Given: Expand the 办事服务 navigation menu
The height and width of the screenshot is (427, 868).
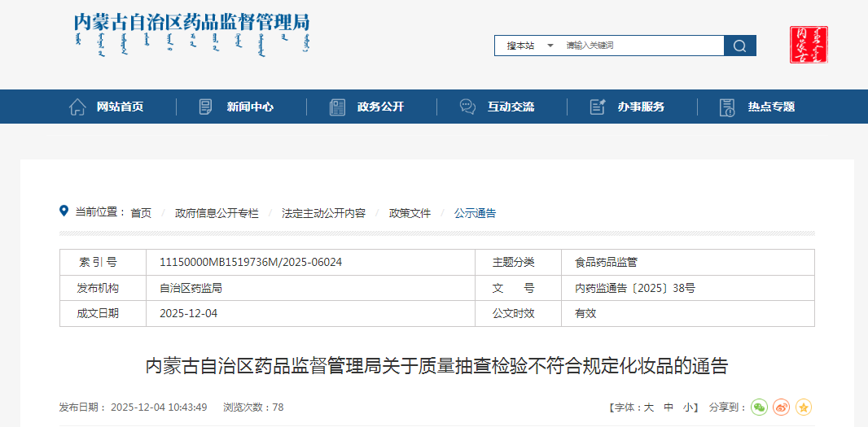Looking at the screenshot, I should click(x=641, y=107).
